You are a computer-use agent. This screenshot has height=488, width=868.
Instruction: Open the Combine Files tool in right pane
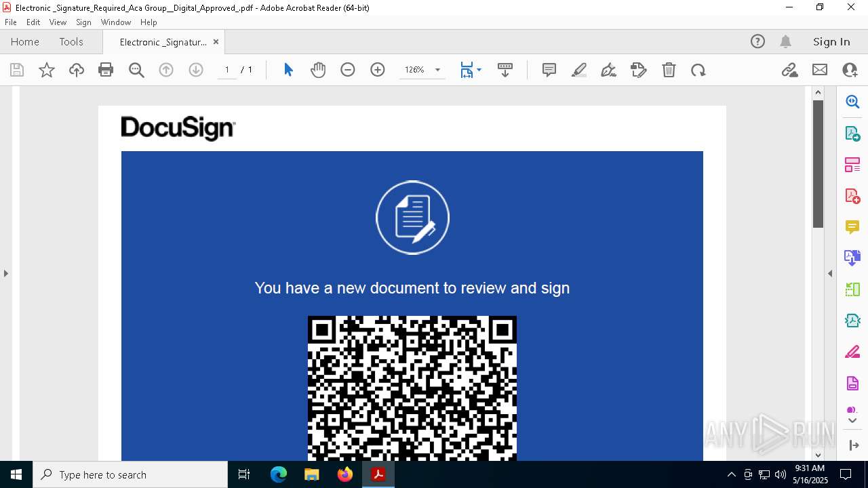point(852,258)
